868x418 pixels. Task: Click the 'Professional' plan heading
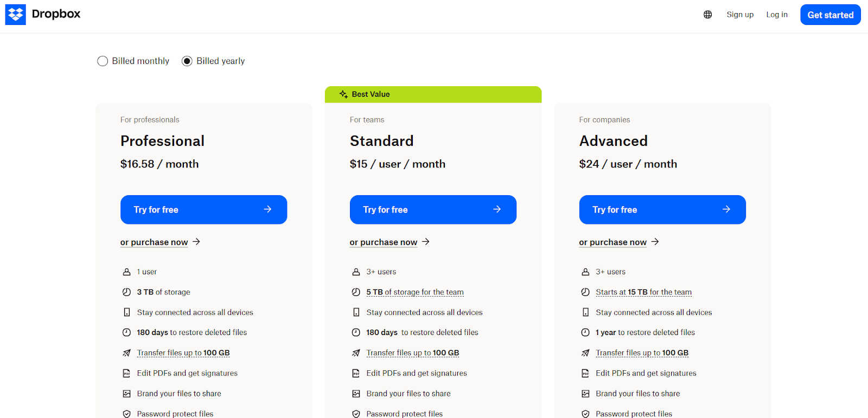pos(162,141)
